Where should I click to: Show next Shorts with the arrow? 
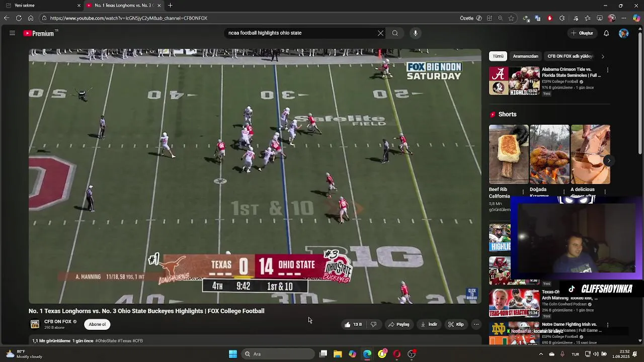(608, 161)
